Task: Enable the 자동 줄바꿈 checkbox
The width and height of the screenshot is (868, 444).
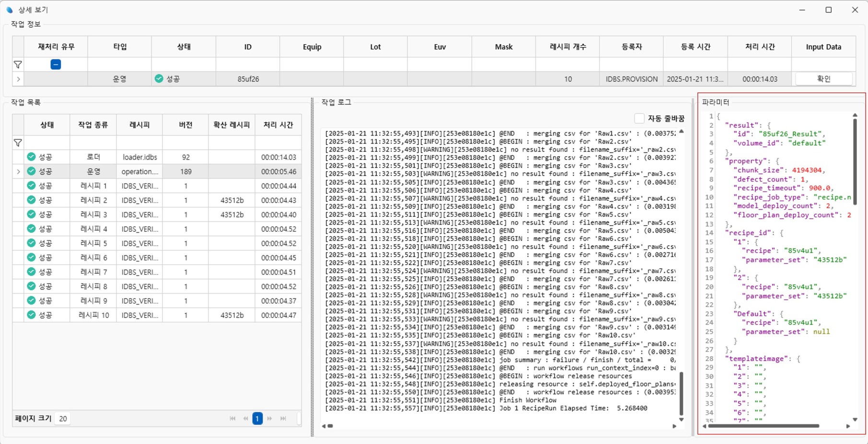Action: (639, 118)
